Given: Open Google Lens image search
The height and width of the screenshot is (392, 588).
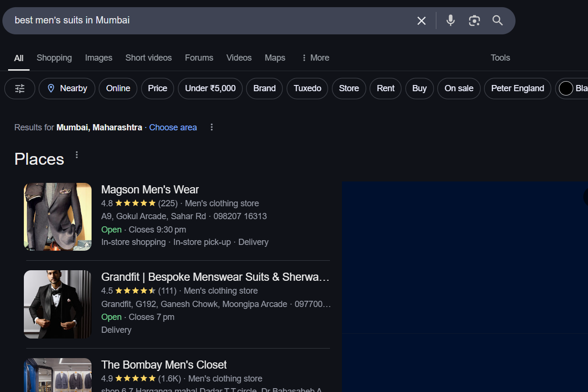Looking at the screenshot, I should click(474, 21).
